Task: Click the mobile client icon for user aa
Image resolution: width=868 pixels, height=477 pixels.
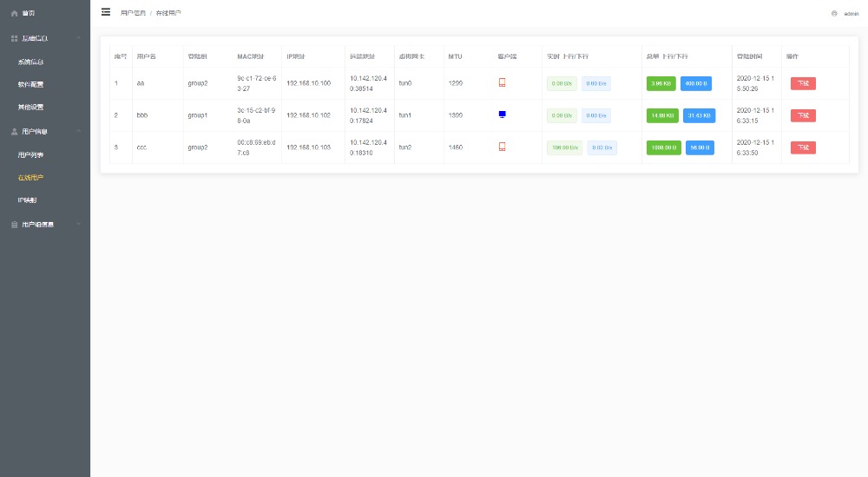Action: (502, 83)
